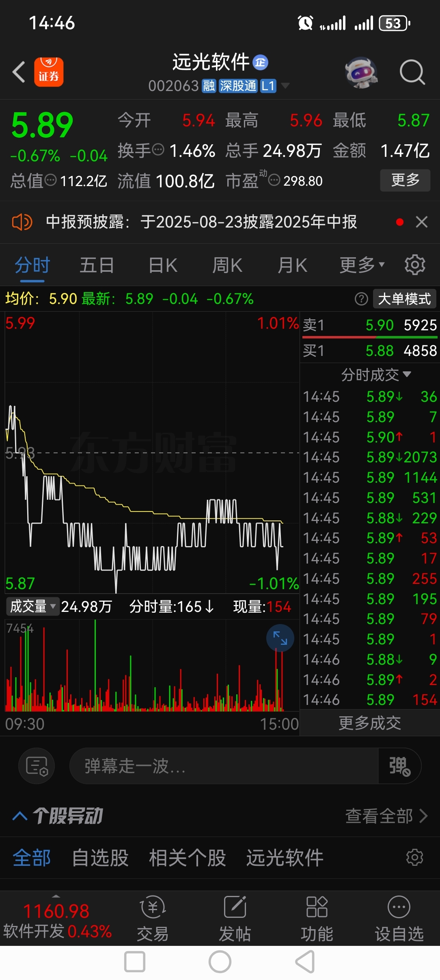Open 个股异动 settings gear

click(x=415, y=858)
